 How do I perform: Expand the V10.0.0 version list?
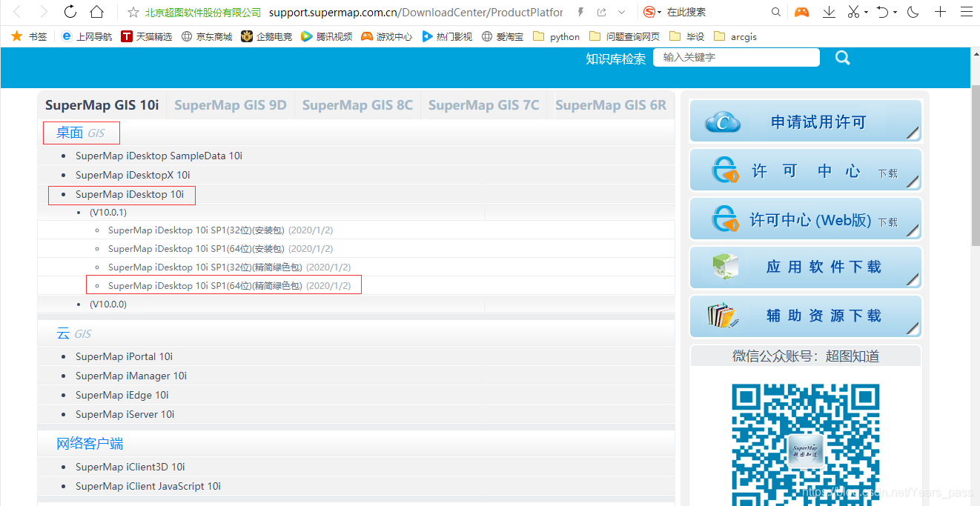click(x=108, y=304)
